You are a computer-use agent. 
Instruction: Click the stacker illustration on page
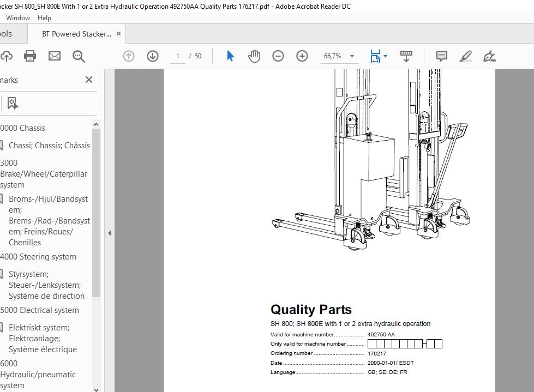point(371,160)
